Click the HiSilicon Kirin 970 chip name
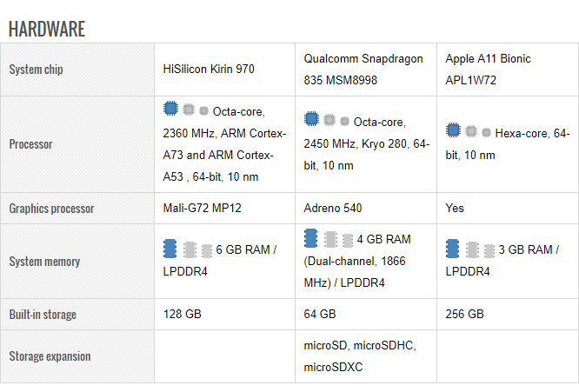This screenshot has width=579, height=392. [209, 70]
